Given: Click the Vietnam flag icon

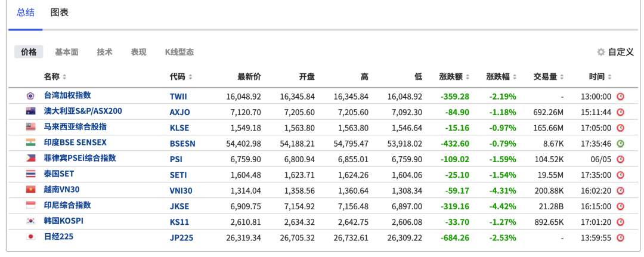Looking at the screenshot, I should click(30, 190).
